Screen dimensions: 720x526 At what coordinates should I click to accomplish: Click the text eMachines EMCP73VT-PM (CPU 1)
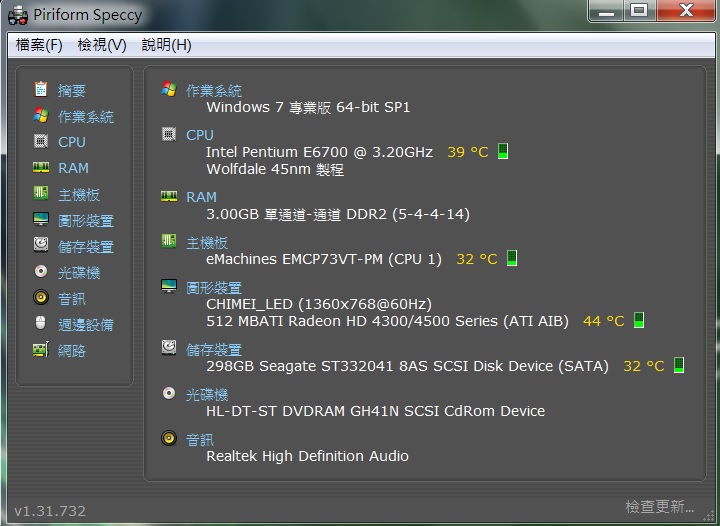tap(324, 259)
